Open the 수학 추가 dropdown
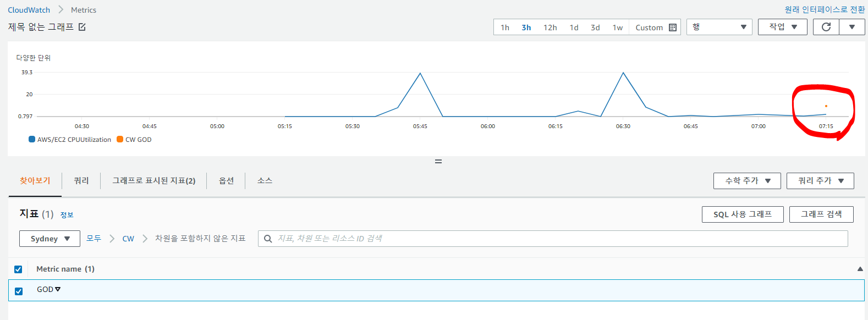Image resolution: width=868 pixels, height=320 pixels. coord(747,181)
